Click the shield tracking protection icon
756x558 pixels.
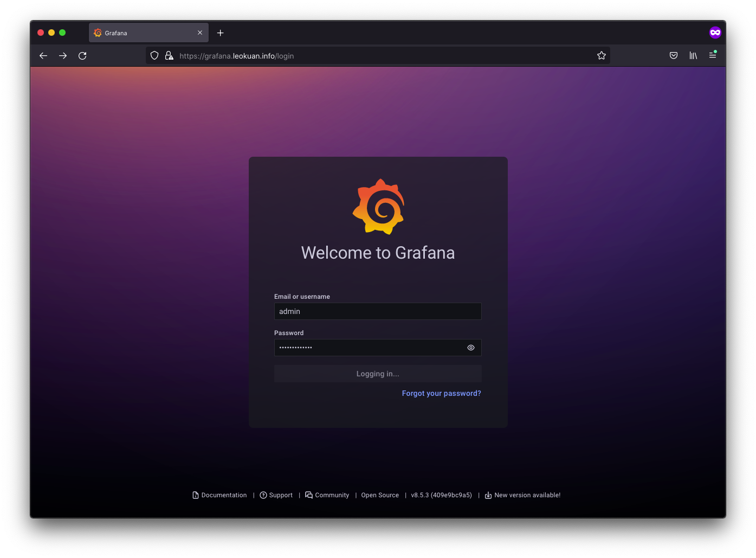coord(154,56)
